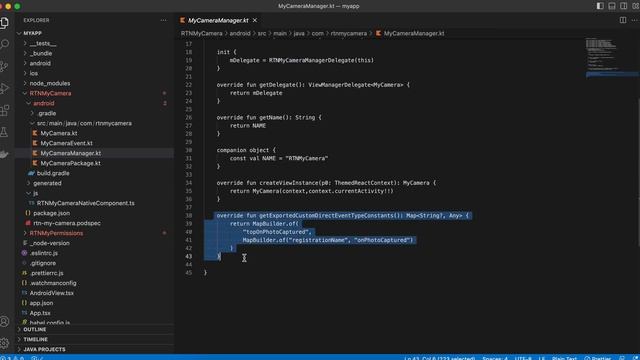Expand the node_modules folder

(25, 83)
